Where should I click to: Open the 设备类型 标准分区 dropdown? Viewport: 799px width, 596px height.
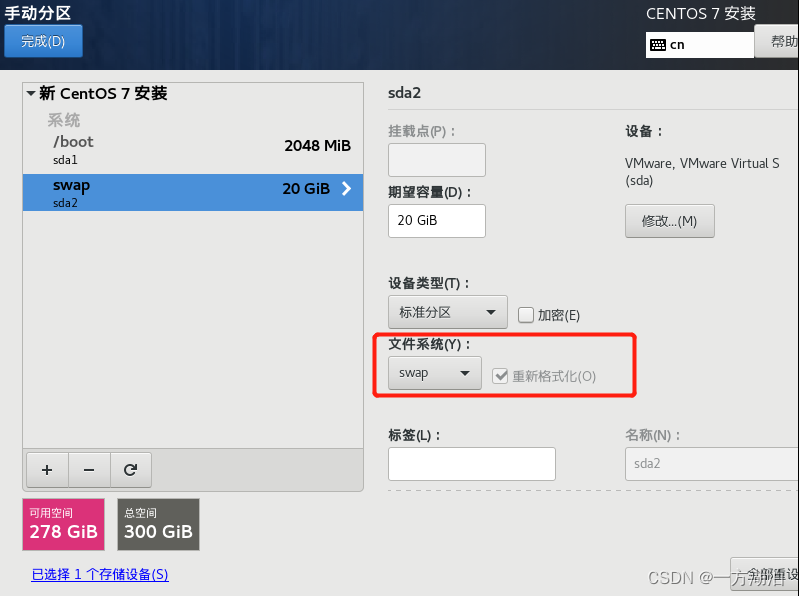(447, 312)
